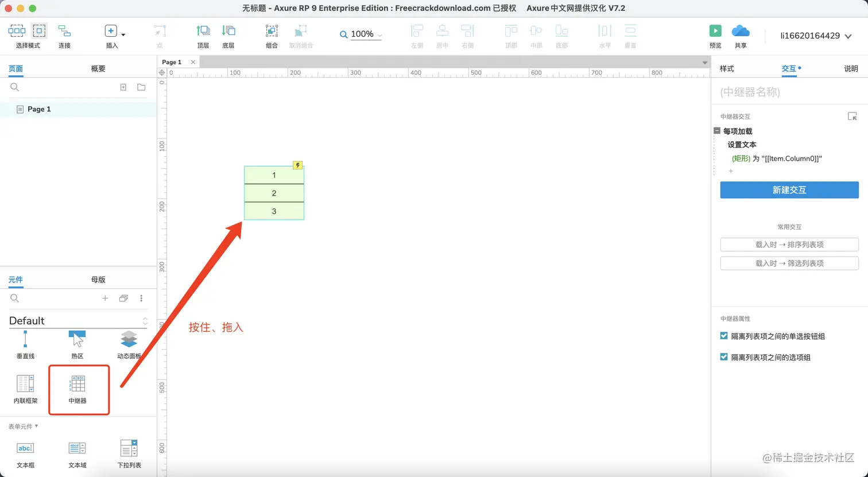
Task: Select the Connect (连接) tool
Action: point(64,31)
